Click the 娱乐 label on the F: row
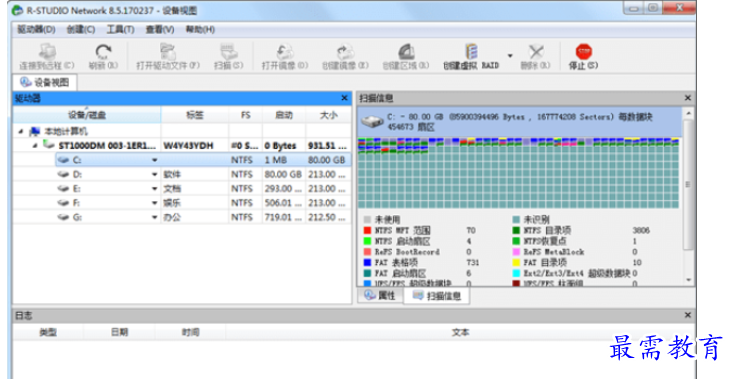 (172, 203)
